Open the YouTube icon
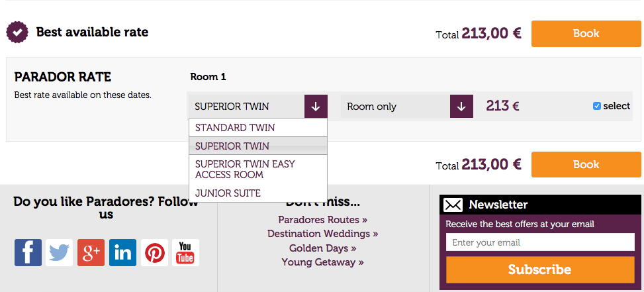644x292 pixels. (x=185, y=252)
